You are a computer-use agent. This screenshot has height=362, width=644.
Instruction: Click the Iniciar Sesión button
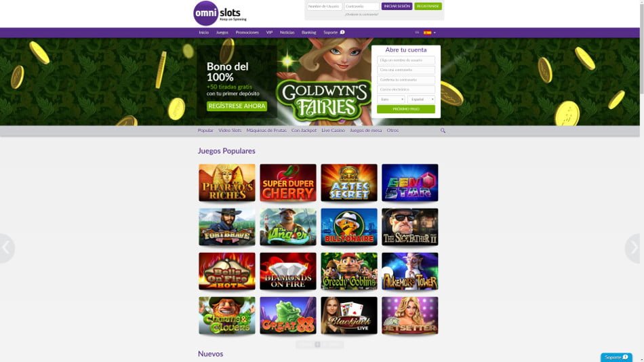point(397,6)
